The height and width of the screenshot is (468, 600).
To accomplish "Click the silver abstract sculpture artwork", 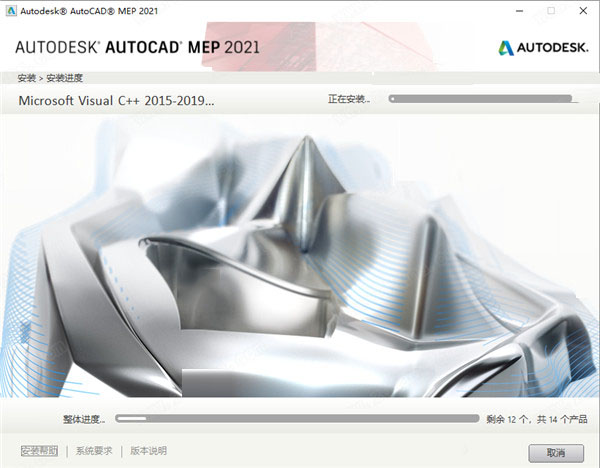I will coord(300,260).
